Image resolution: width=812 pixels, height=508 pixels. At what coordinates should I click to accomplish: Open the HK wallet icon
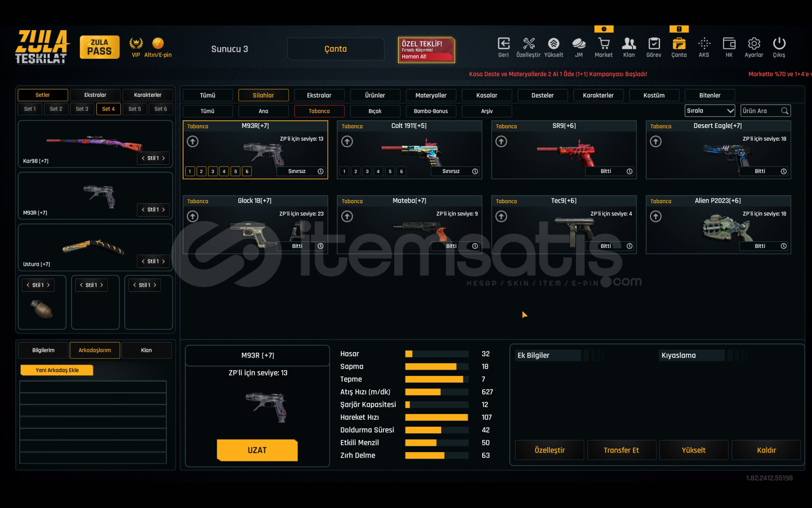click(729, 44)
